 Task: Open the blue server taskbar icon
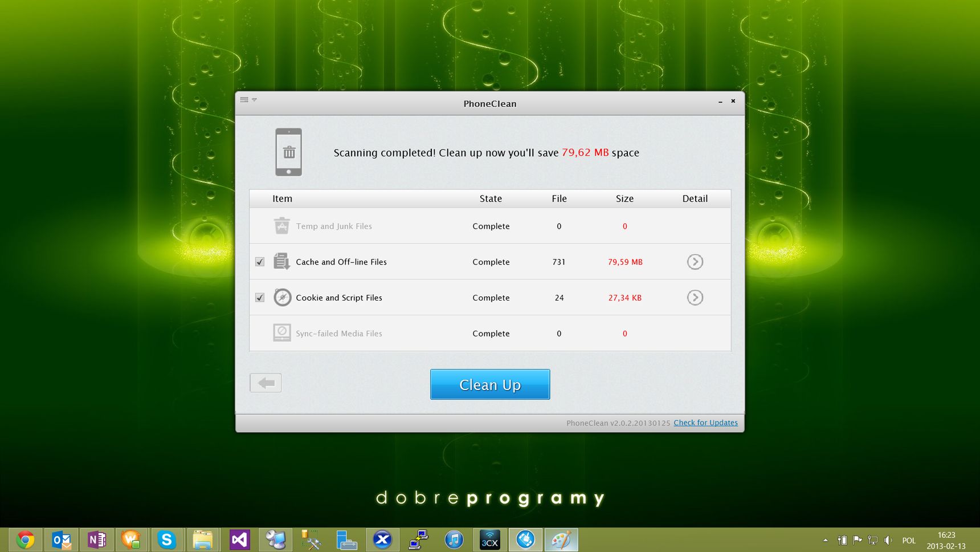(346, 539)
